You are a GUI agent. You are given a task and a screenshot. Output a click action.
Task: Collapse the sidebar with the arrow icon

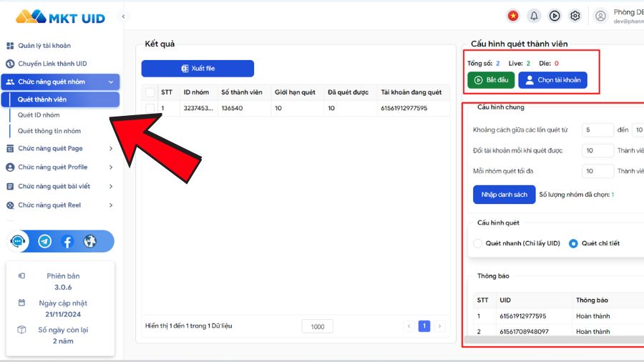pos(123,16)
